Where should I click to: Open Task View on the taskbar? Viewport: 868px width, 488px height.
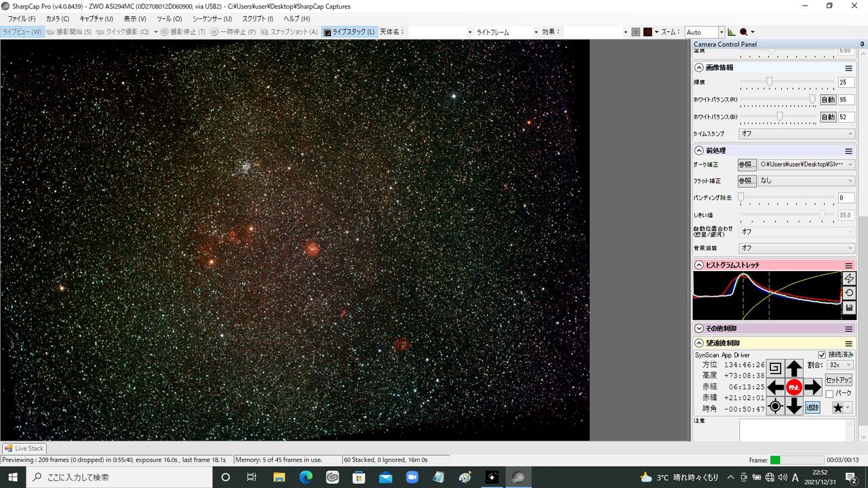[x=252, y=477]
